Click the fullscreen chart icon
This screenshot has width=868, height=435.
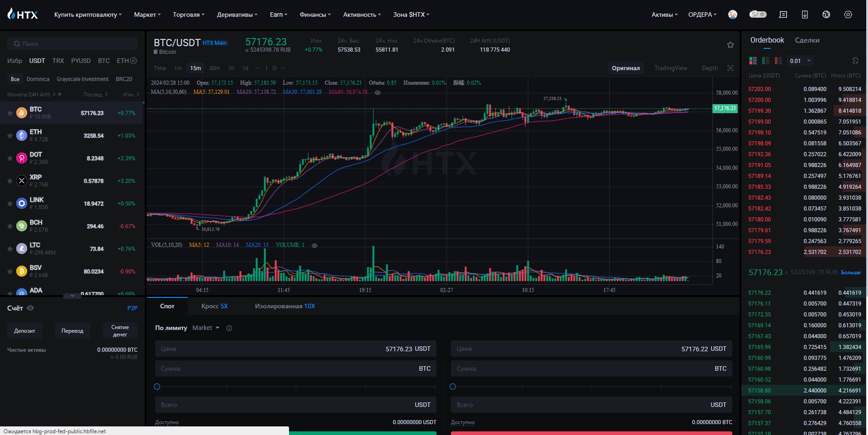pyautogui.click(x=730, y=68)
